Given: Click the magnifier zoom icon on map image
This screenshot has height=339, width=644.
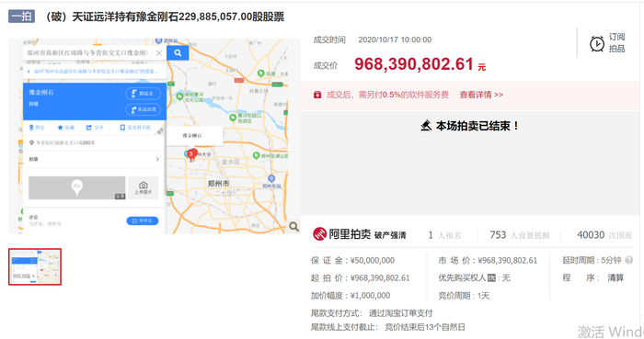Looking at the screenshot, I should click(x=293, y=226).
